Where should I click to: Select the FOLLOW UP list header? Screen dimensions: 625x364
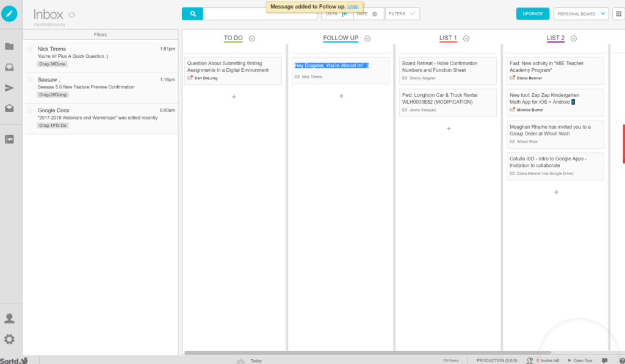click(341, 38)
